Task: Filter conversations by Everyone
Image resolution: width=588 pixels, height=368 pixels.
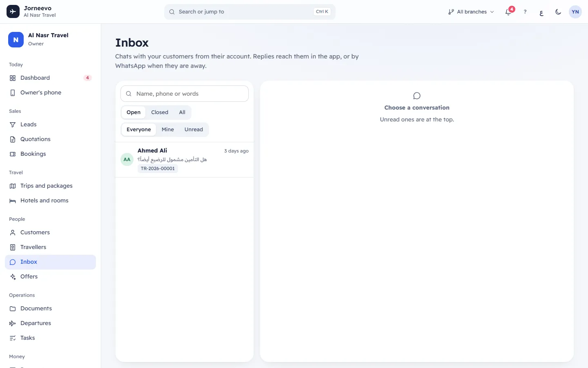Action: pos(139,130)
